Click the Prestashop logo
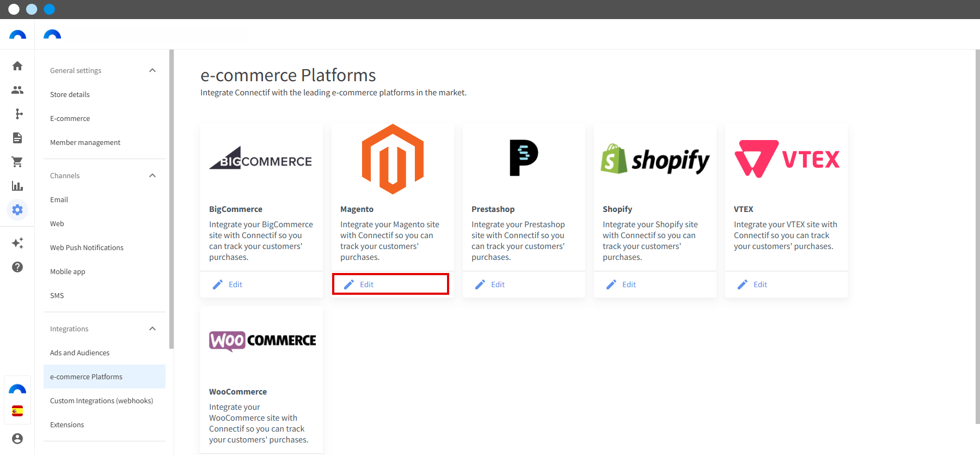Screen dimensions: 980x455 click(524, 158)
